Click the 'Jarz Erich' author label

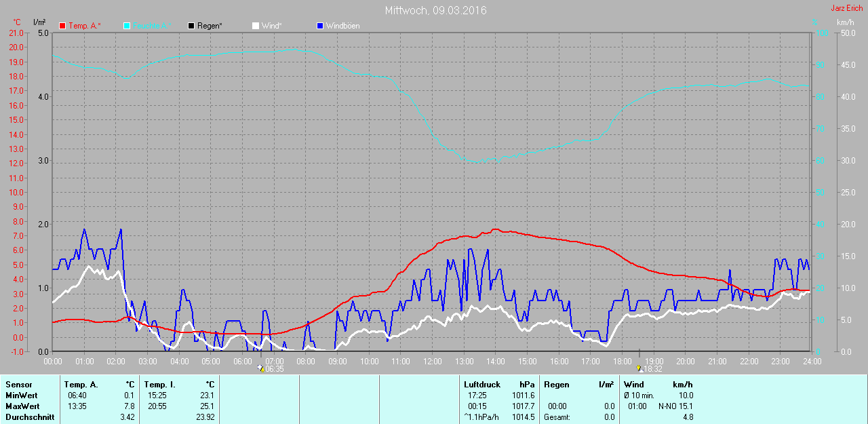click(847, 8)
